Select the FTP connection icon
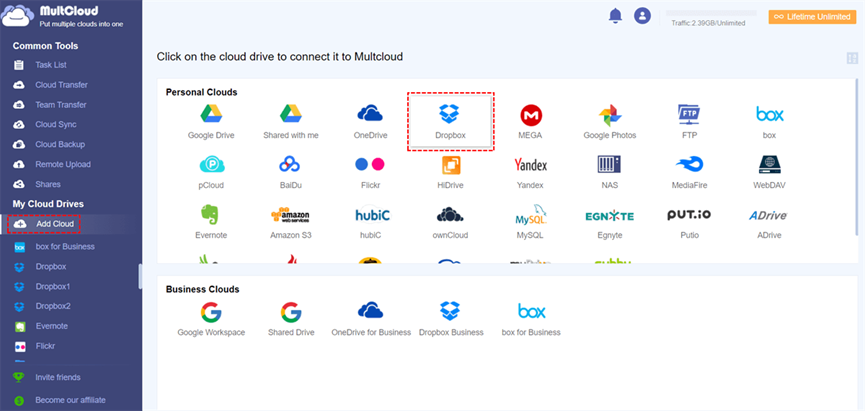The height and width of the screenshot is (411, 865). [x=689, y=121]
